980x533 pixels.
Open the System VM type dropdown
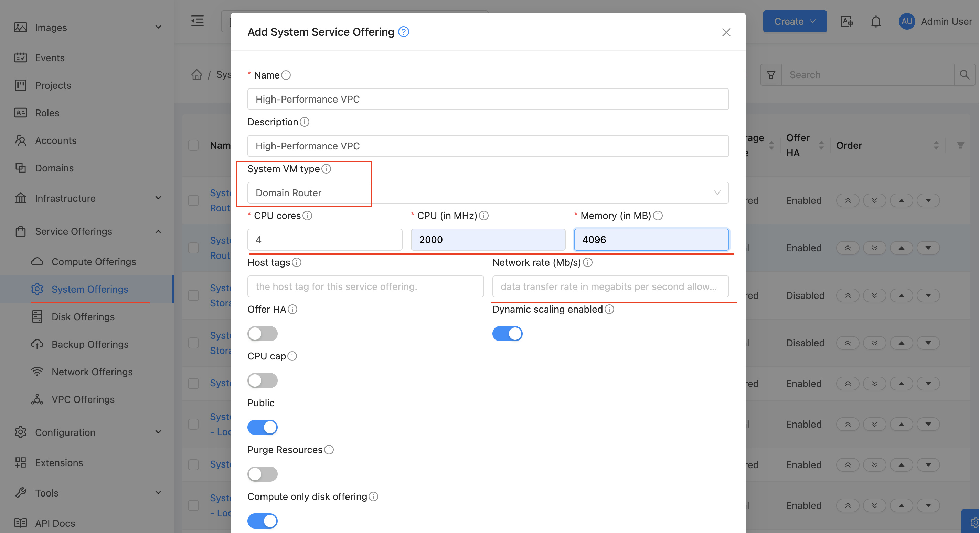point(488,192)
